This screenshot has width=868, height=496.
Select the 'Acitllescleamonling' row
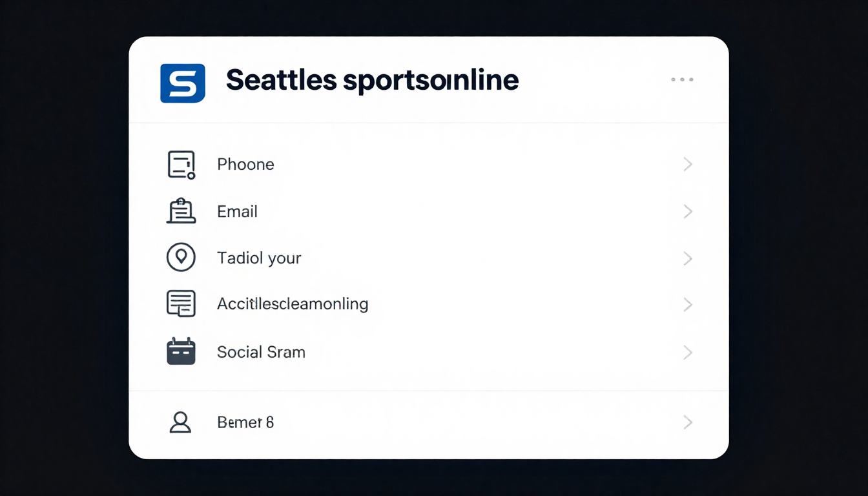coord(292,304)
